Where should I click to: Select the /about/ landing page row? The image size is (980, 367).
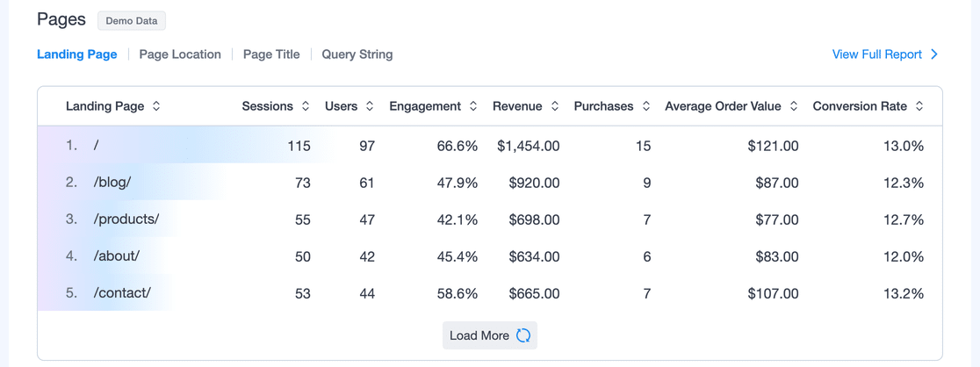click(489, 256)
